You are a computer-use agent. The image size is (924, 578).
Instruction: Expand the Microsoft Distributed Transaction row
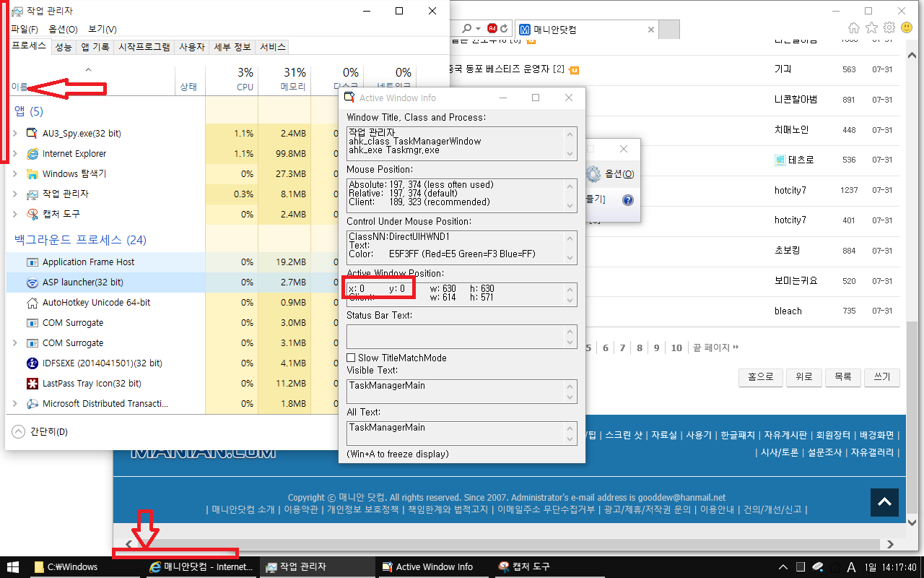[15, 403]
